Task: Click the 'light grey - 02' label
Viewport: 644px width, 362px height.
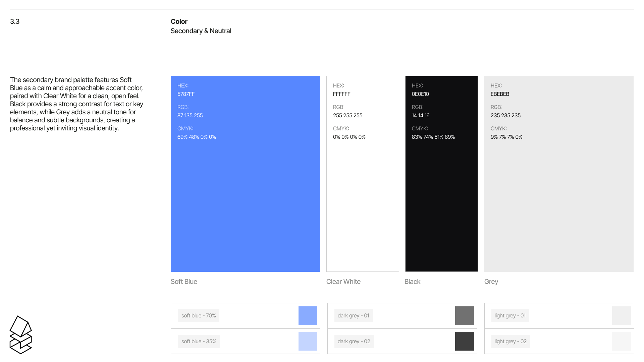Action: 511,341
